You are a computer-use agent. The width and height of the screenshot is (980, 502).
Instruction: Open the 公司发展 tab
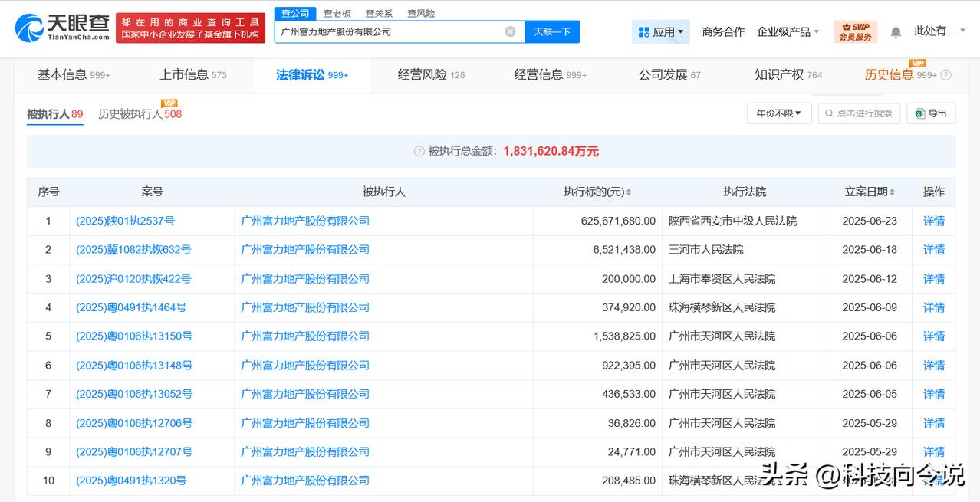pyautogui.click(x=669, y=75)
